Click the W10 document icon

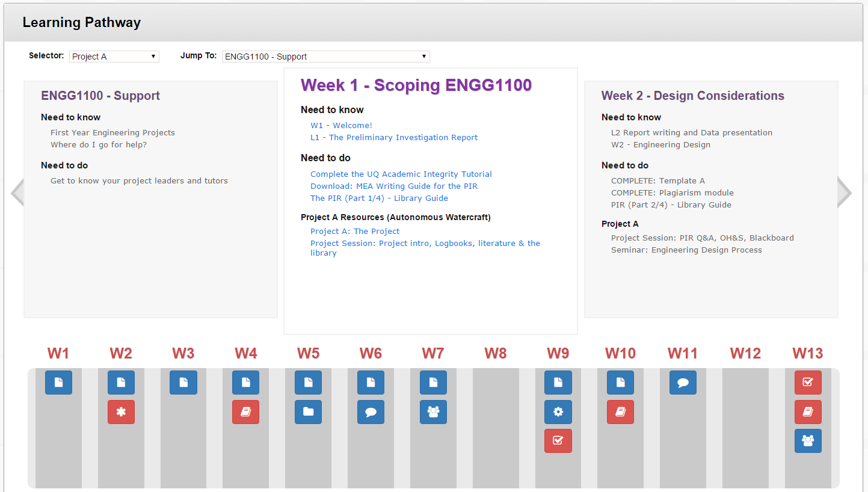620,383
